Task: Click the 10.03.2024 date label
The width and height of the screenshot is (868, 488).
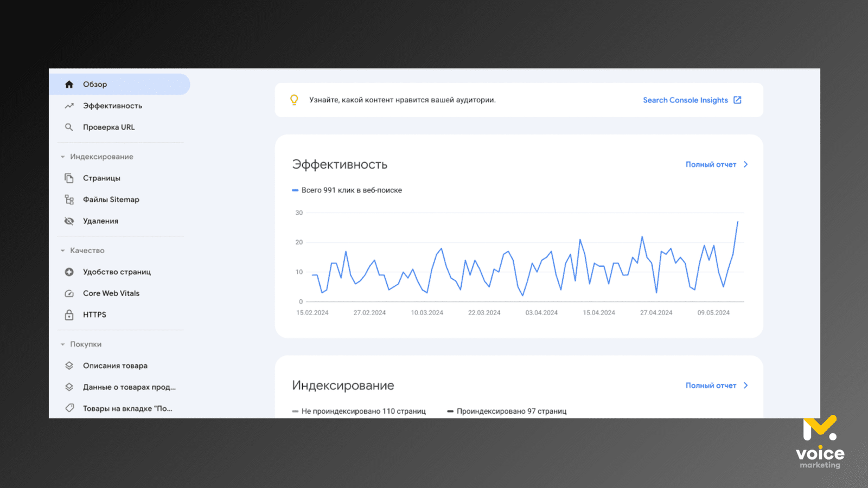Action: pyautogui.click(x=427, y=313)
